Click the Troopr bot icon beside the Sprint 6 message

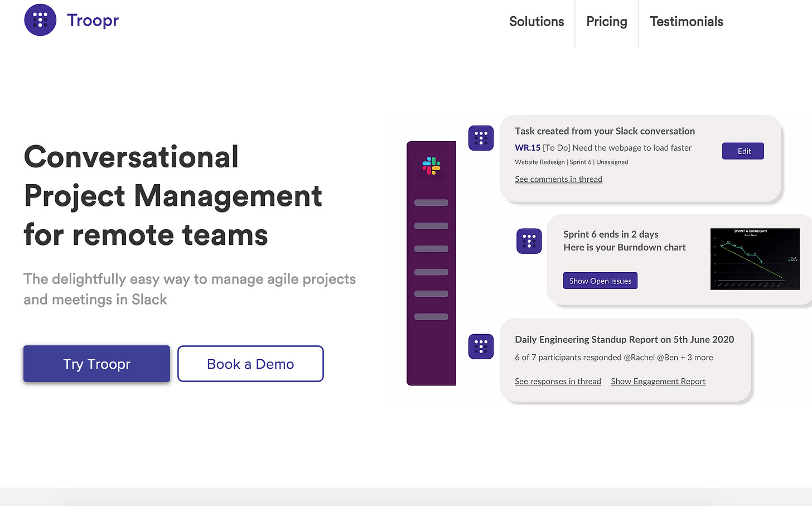tap(529, 241)
